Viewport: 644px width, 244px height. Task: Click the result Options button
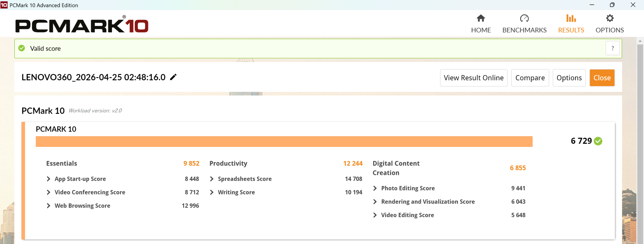[569, 78]
